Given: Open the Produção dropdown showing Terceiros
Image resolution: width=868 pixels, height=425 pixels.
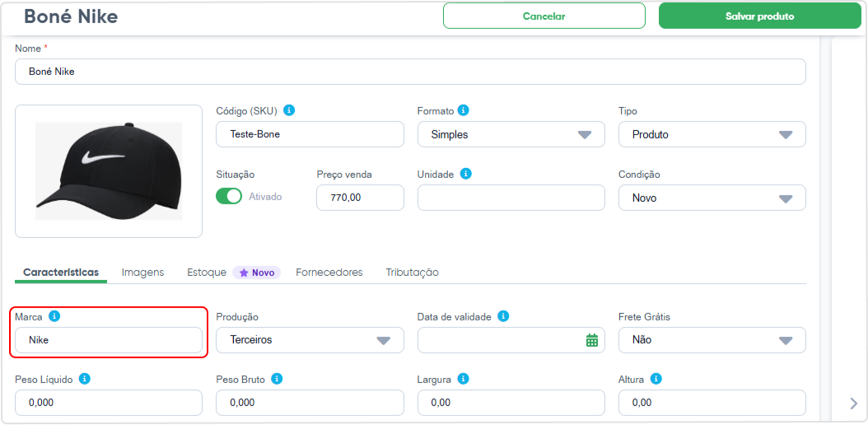Looking at the screenshot, I should [310, 340].
